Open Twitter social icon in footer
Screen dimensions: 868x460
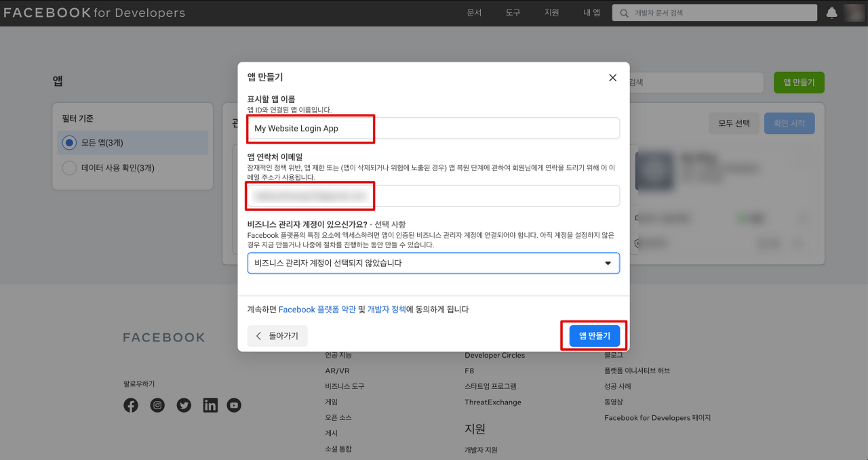point(184,405)
